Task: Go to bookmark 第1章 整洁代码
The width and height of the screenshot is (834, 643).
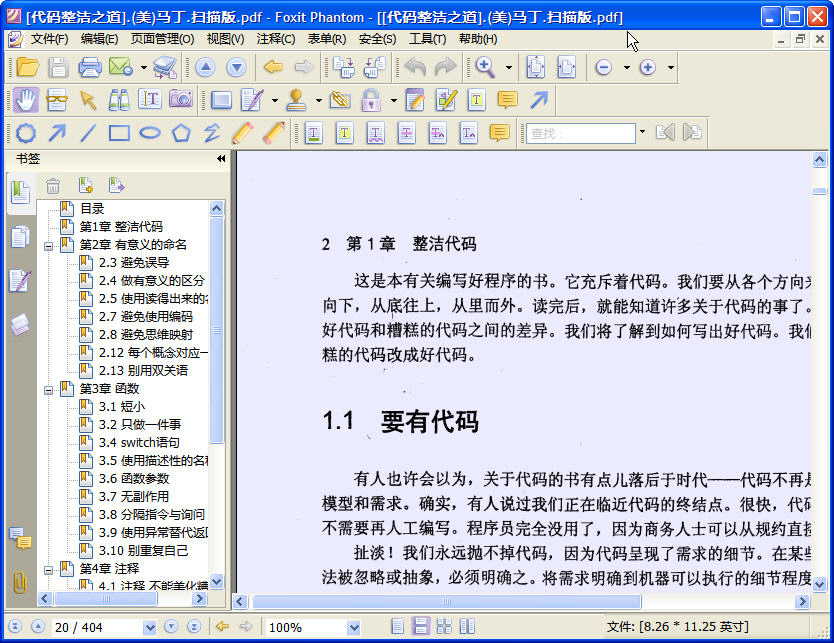Action: coord(121,227)
